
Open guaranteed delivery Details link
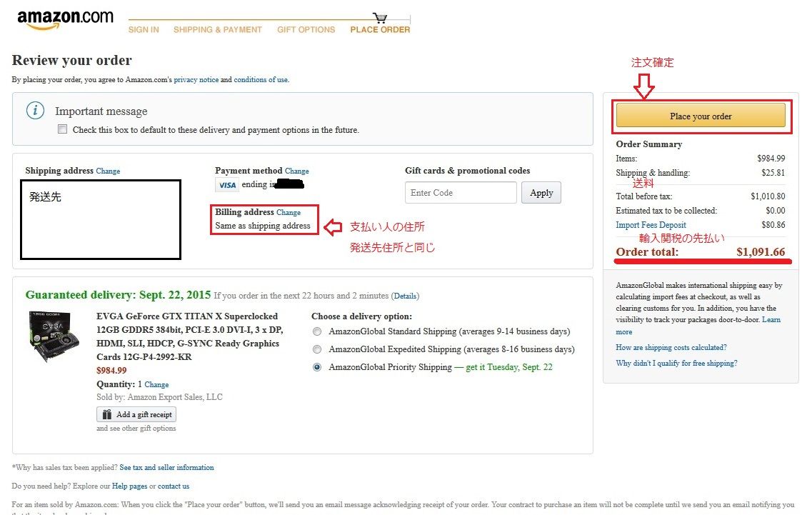coord(405,296)
